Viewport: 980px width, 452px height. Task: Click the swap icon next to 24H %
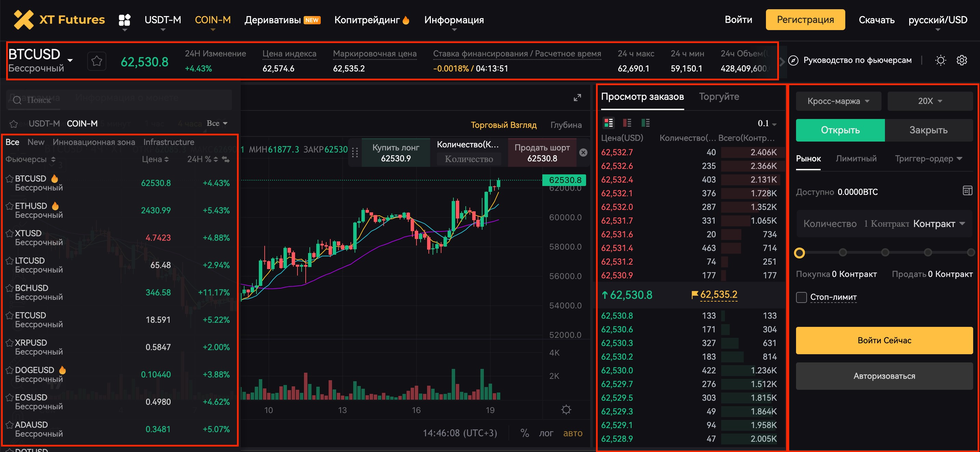pyautogui.click(x=226, y=159)
